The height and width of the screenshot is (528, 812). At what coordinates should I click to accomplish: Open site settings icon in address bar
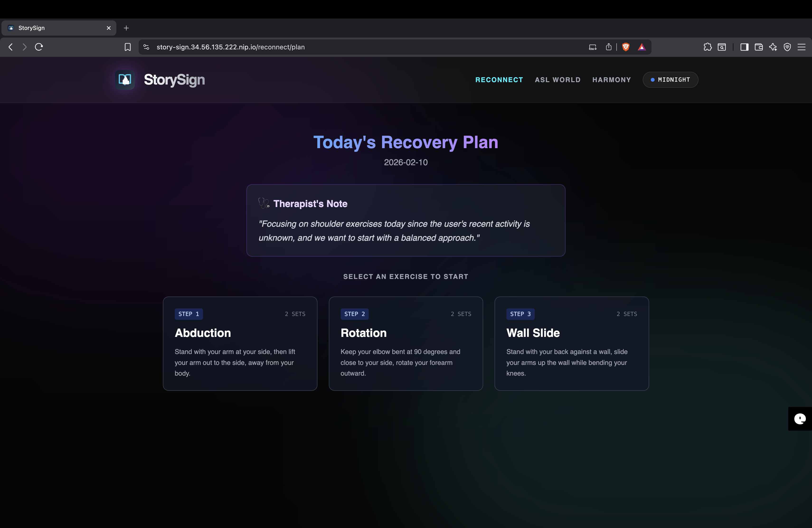tap(146, 47)
